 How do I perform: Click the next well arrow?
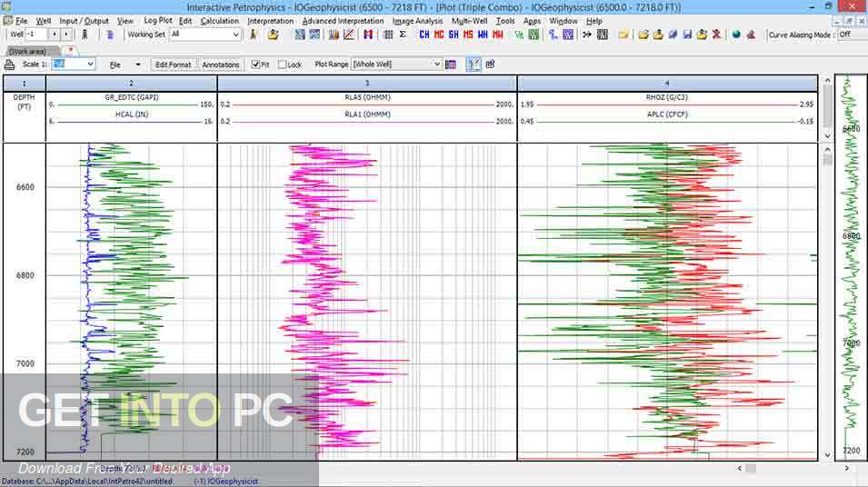pos(66,35)
